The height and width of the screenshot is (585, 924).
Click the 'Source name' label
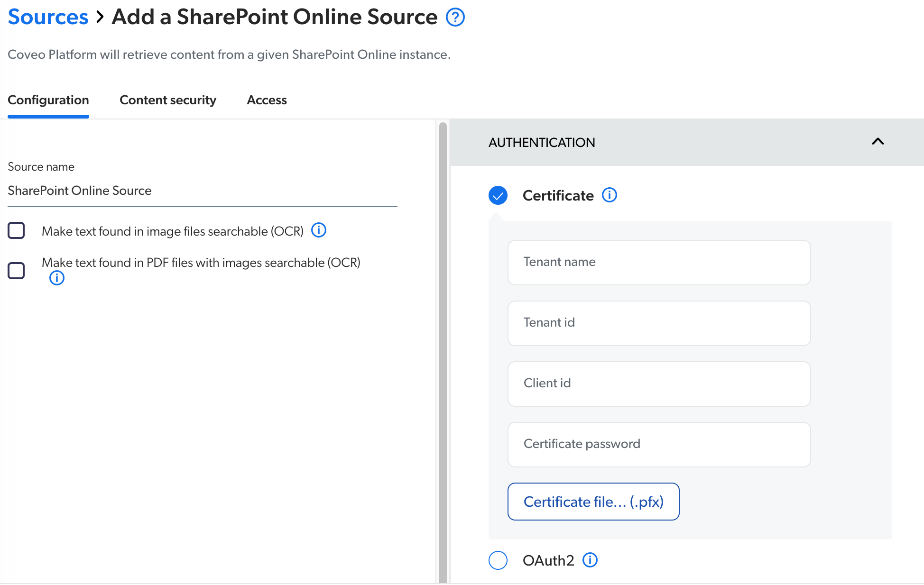point(41,167)
